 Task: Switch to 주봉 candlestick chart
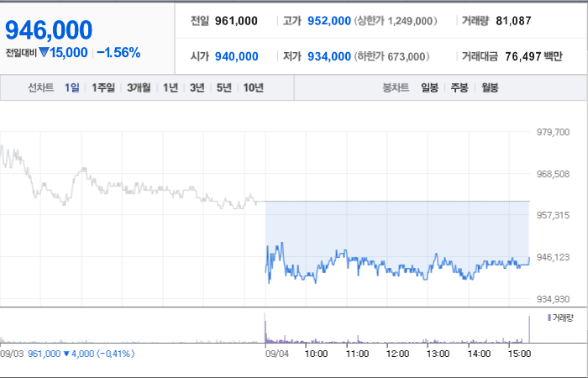click(x=459, y=87)
